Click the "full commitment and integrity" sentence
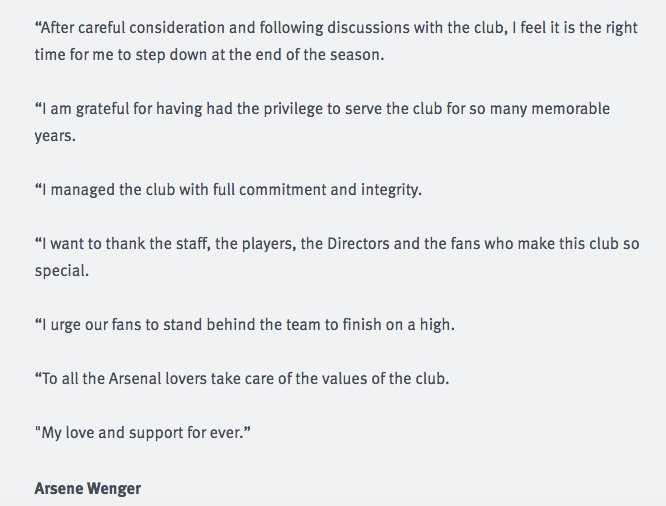This screenshot has height=506, width=666. click(x=228, y=189)
